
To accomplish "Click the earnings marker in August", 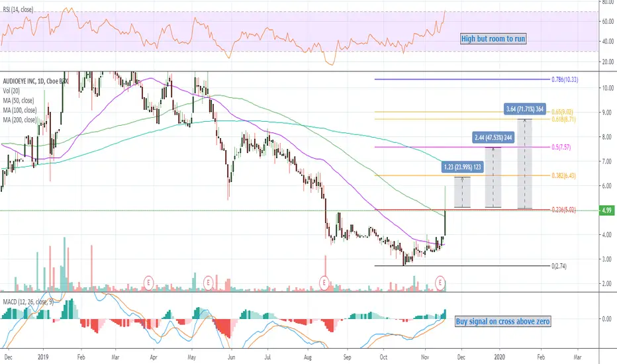I will point(324,282).
